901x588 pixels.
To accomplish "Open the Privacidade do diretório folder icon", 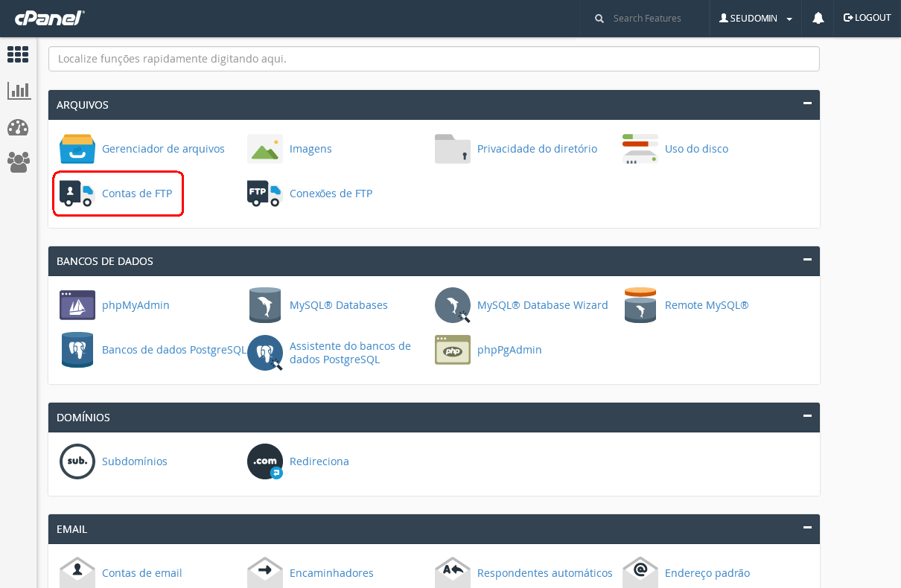I will coord(453,149).
